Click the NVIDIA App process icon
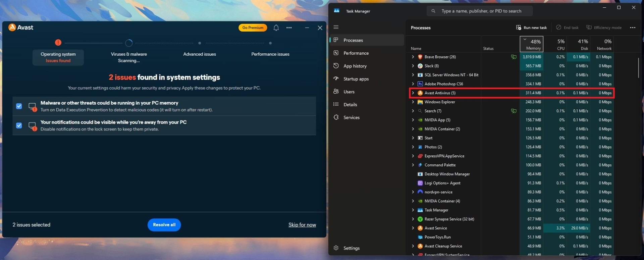Viewport: 644px width, 260px height. pos(420,120)
